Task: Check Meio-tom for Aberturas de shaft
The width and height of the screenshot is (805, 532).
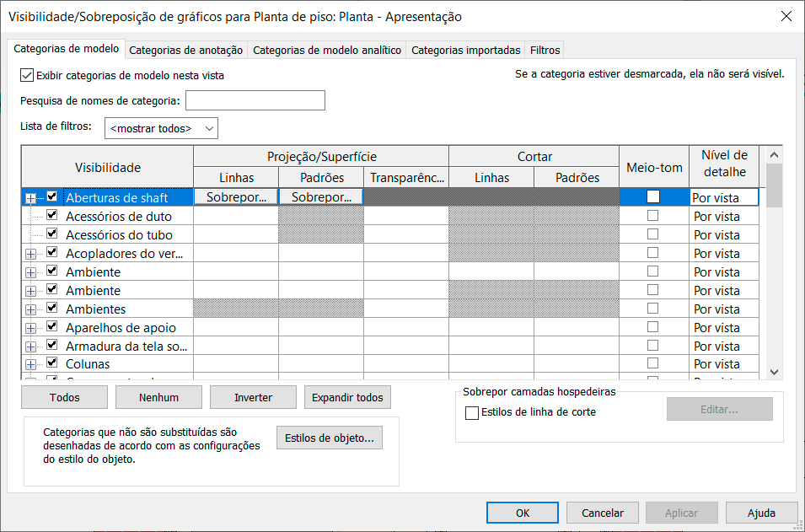Action: 653,197
